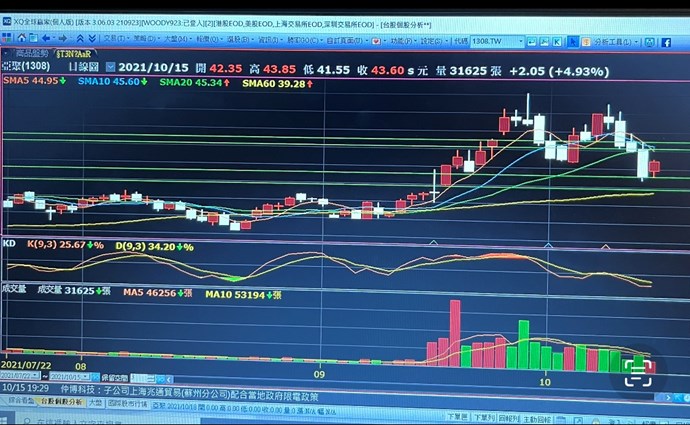Click the stock name label (1308)

pyautogui.click(x=26, y=66)
